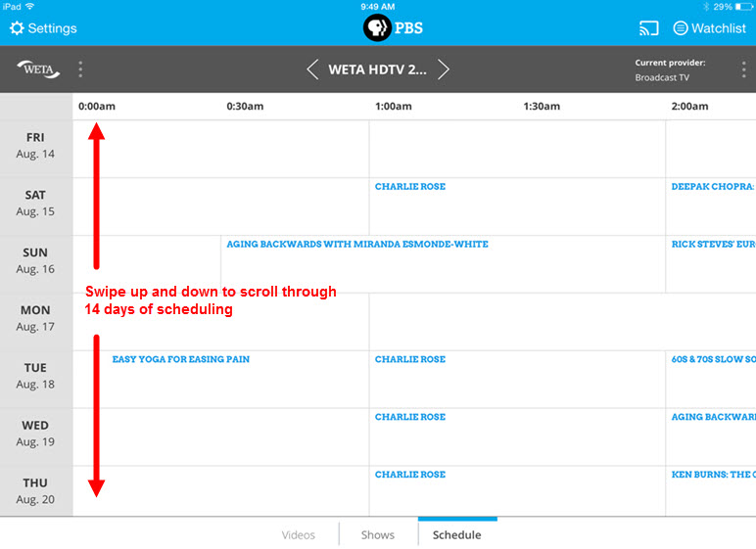Open Ken Burns listing on Thursday

713,475
